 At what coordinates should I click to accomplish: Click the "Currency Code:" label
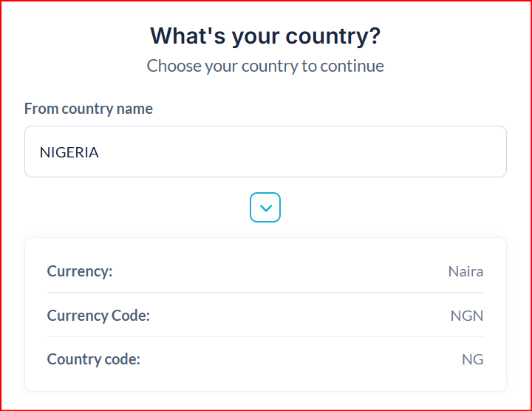coord(98,316)
